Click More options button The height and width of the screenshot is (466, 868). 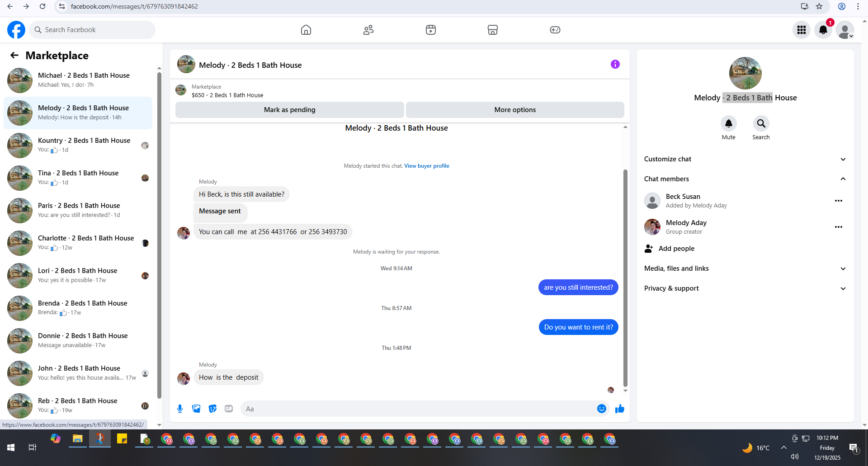(515, 110)
